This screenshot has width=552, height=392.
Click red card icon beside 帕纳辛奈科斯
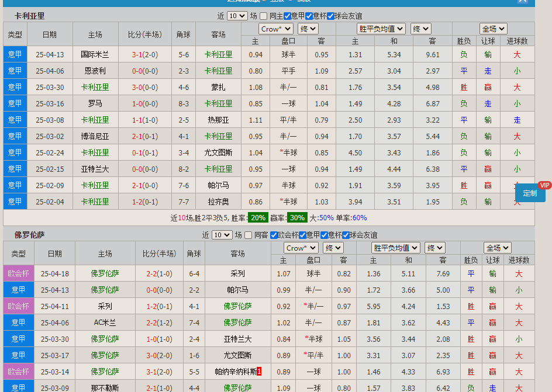tap(260, 372)
